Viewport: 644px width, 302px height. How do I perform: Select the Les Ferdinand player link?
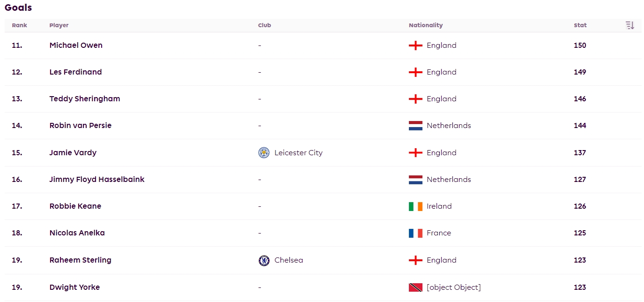click(x=75, y=72)
